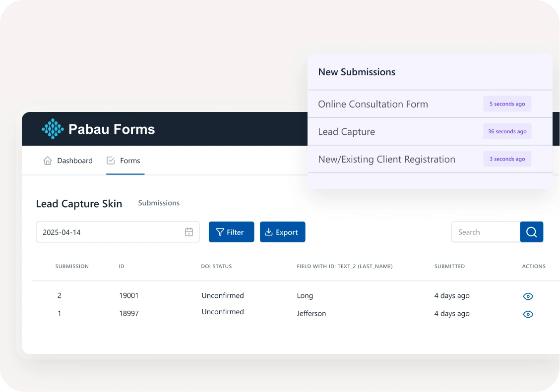
Task: Open New/Existing Client Registration entry
Action: [x=386, y=159]
